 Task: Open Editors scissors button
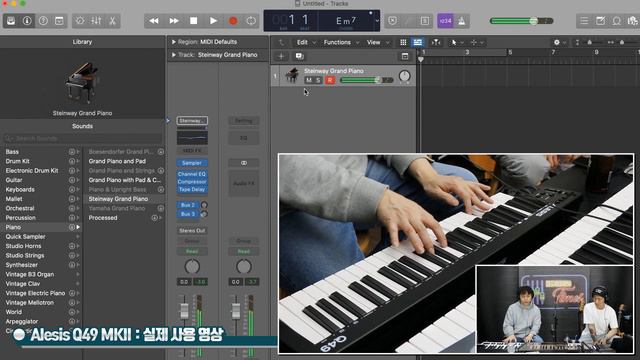click(x=112, y=21)
